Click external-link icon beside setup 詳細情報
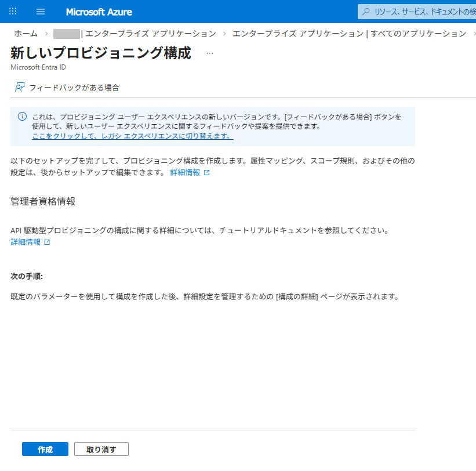The image size is (476, 471). point(207,173)
